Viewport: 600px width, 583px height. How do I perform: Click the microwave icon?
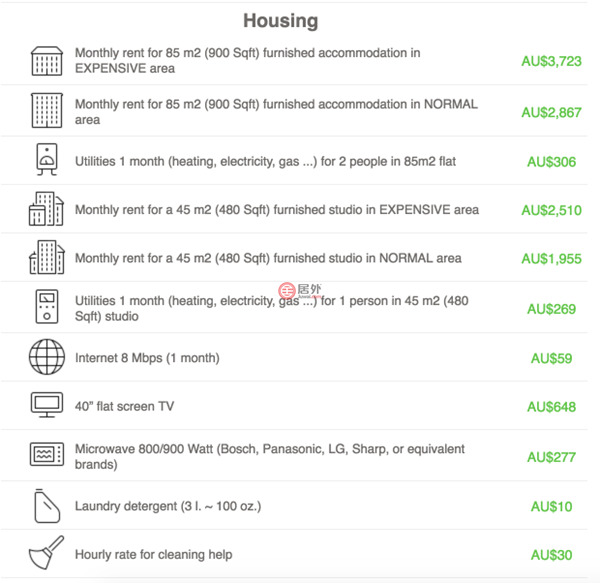[46, 456]
